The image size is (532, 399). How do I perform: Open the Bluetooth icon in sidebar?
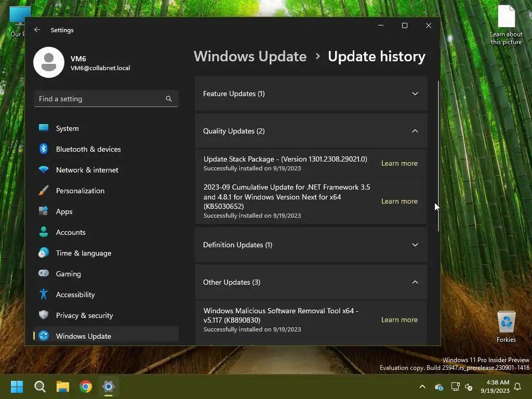(44, 149)
